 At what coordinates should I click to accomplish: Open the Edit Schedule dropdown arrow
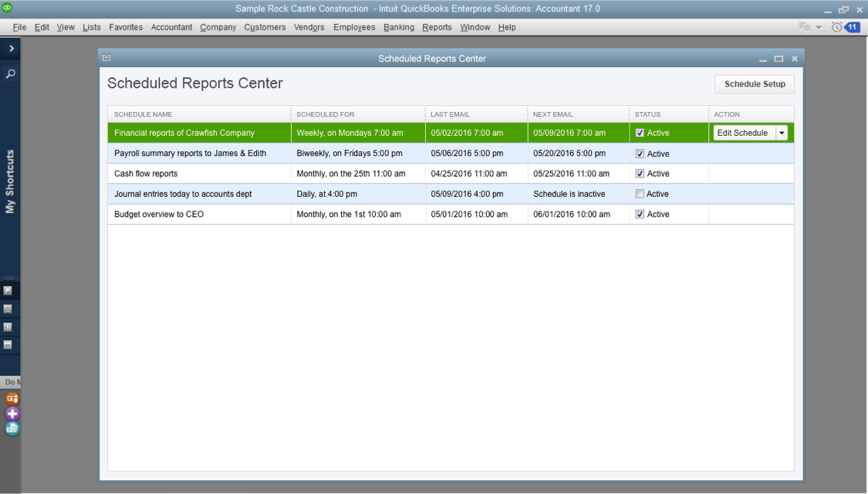pyautogui.click(x=781, y=133)
